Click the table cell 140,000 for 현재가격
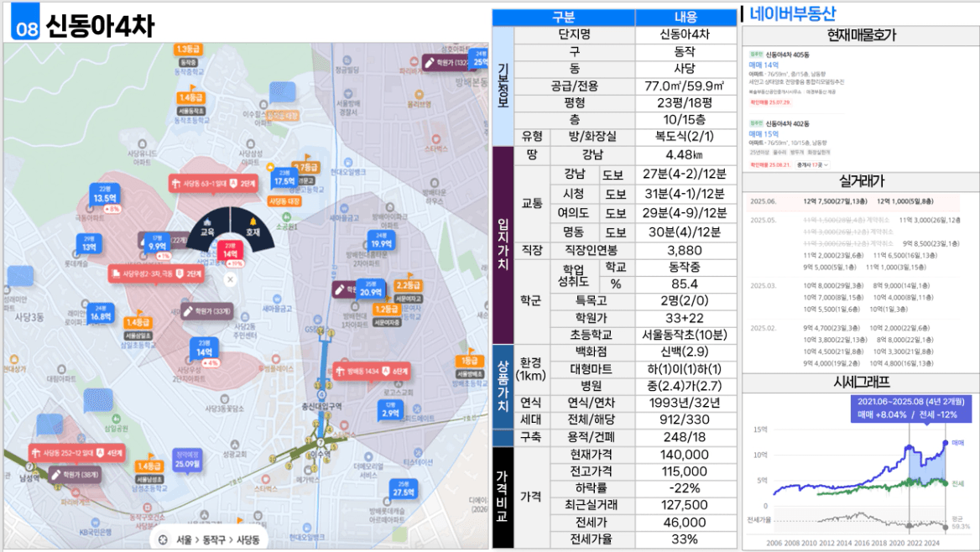The image size is (980, 552). pyautogui.click(x=685, y=455)
